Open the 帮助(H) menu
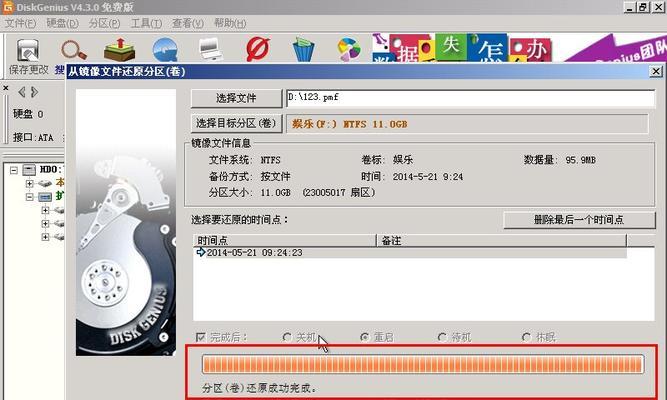The image size is (667, 400). [x=230, y=23]
